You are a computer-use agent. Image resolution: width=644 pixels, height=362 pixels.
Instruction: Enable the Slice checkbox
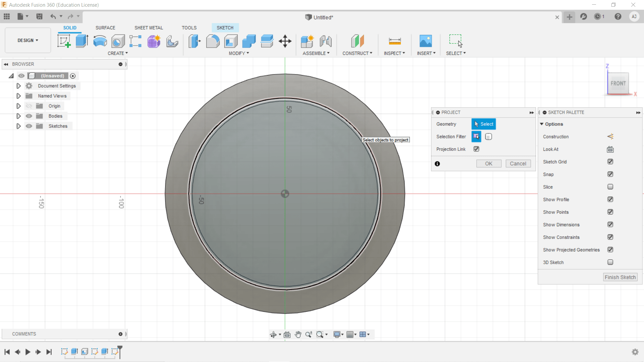(610, 187)
